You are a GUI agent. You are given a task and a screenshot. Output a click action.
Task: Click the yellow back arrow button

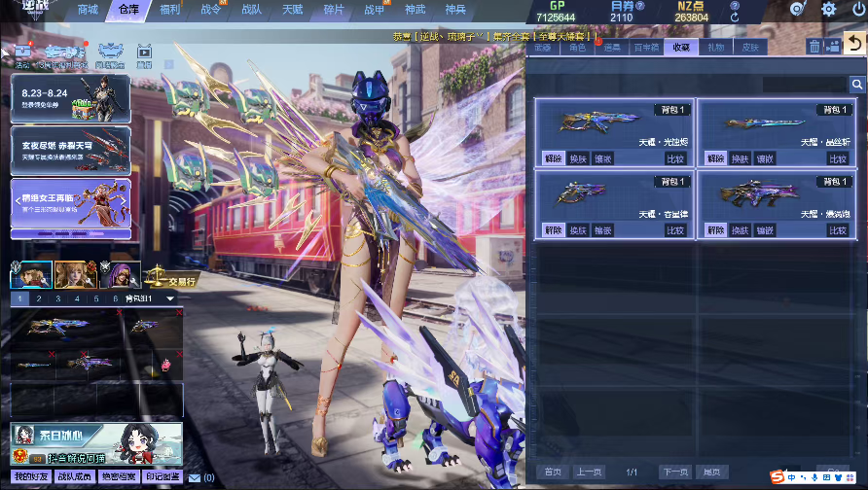tap(854, 43)
